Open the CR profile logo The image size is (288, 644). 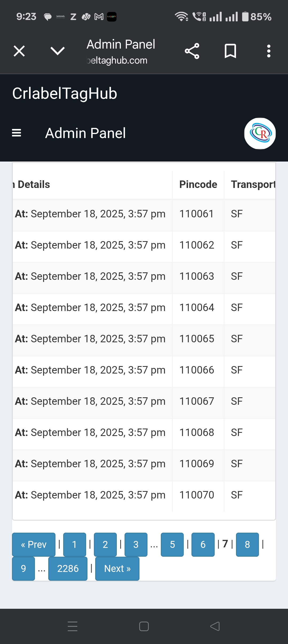tap(260, 133)
